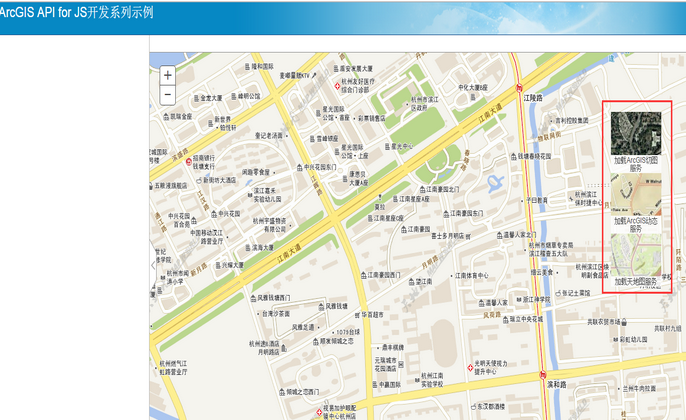Click the 彩虹幼儿园 map label

634,339
